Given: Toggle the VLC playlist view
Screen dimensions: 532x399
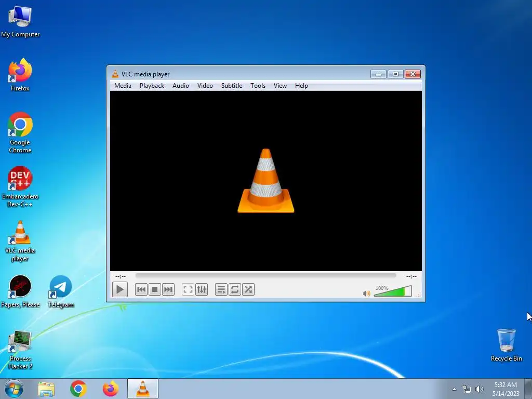Looking at the screenshot, I should [x=221, y=289].
